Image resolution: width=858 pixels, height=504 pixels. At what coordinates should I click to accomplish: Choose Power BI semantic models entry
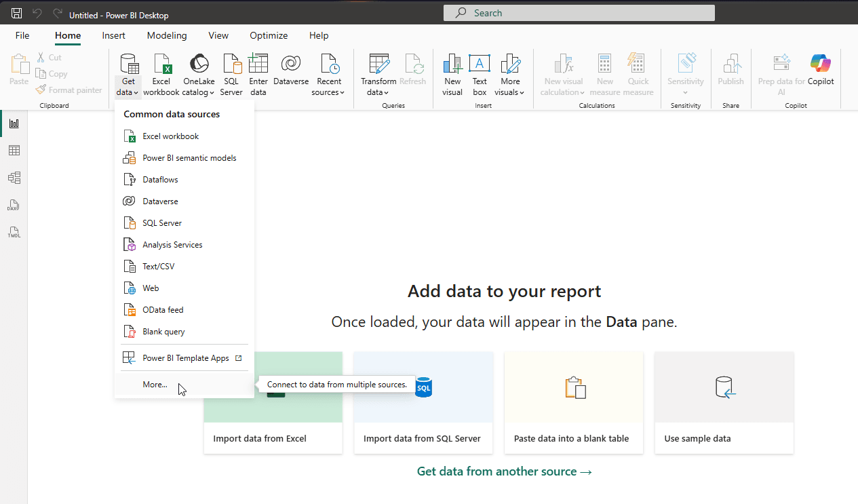tap(184, 158)
